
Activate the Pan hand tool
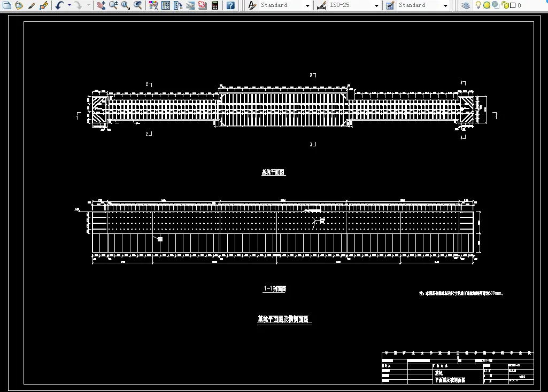pos(101,5)
